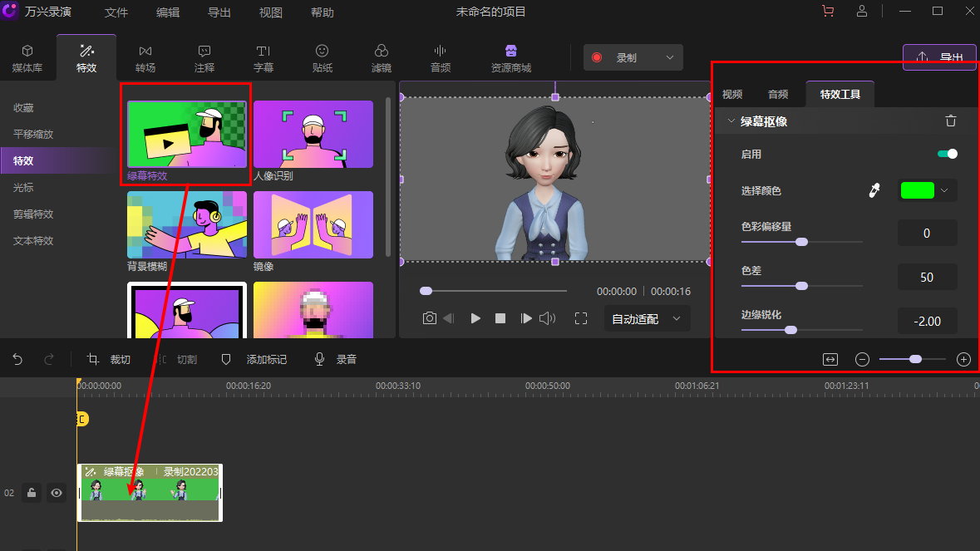
Task: Click the eyedropper color picker icon
Action: 874,191
